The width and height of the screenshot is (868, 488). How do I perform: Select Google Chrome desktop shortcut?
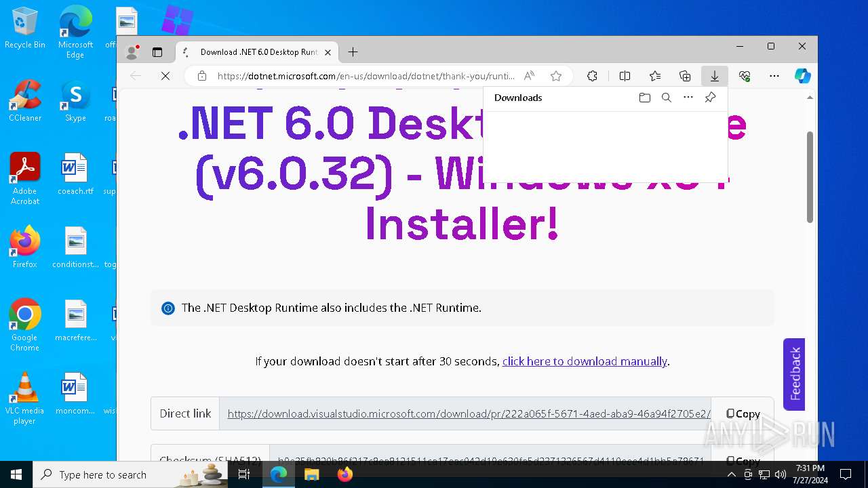pyautogui.click(x=25, y=325)
